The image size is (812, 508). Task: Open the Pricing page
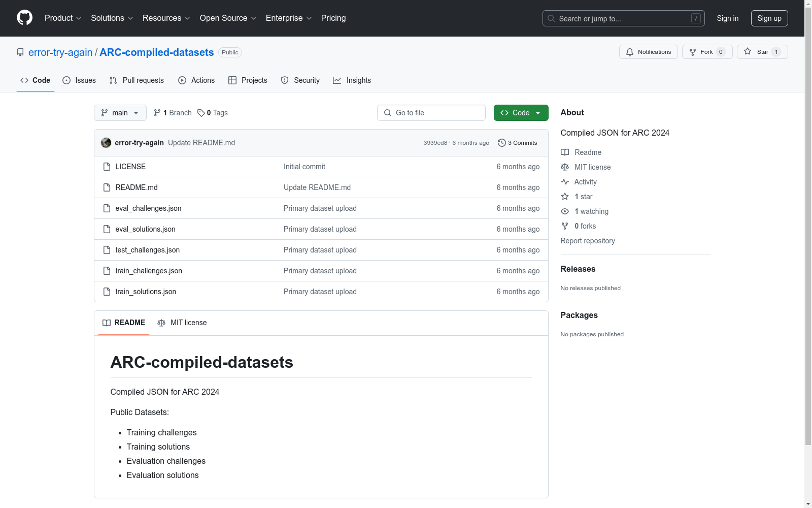tap(333, 18)
